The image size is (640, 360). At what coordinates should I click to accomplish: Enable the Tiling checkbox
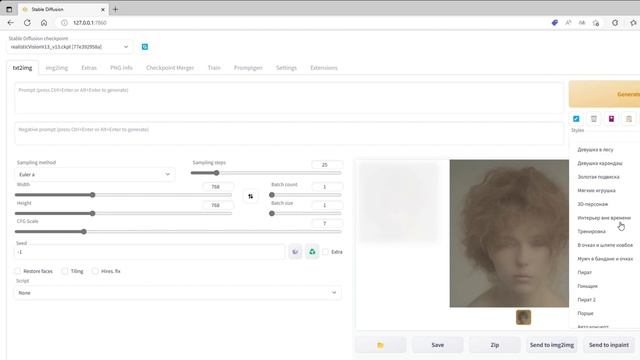coord(64,271)
